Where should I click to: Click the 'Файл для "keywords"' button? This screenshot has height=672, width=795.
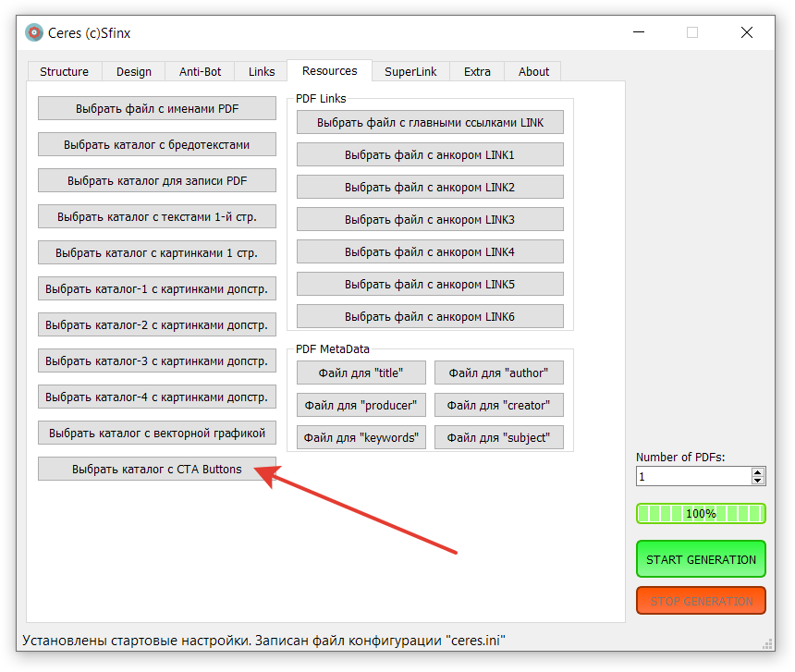point(361,437)
